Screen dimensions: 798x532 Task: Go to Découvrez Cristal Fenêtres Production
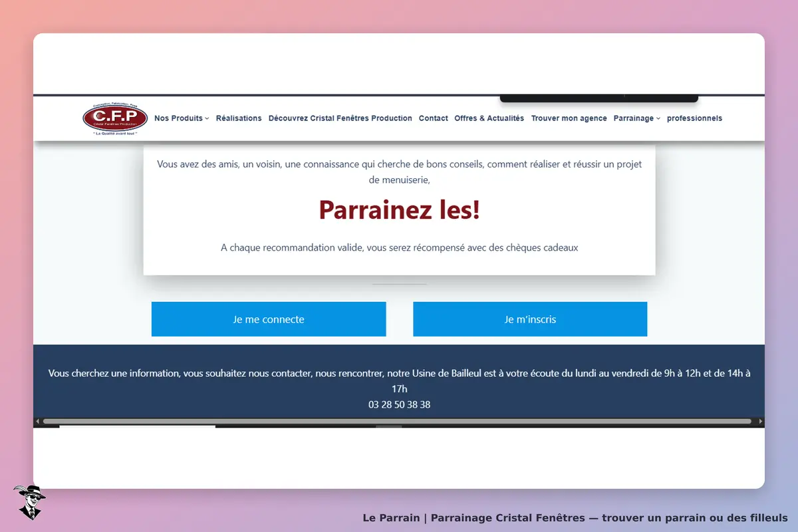pyautogui.click(x=340, y=118)
